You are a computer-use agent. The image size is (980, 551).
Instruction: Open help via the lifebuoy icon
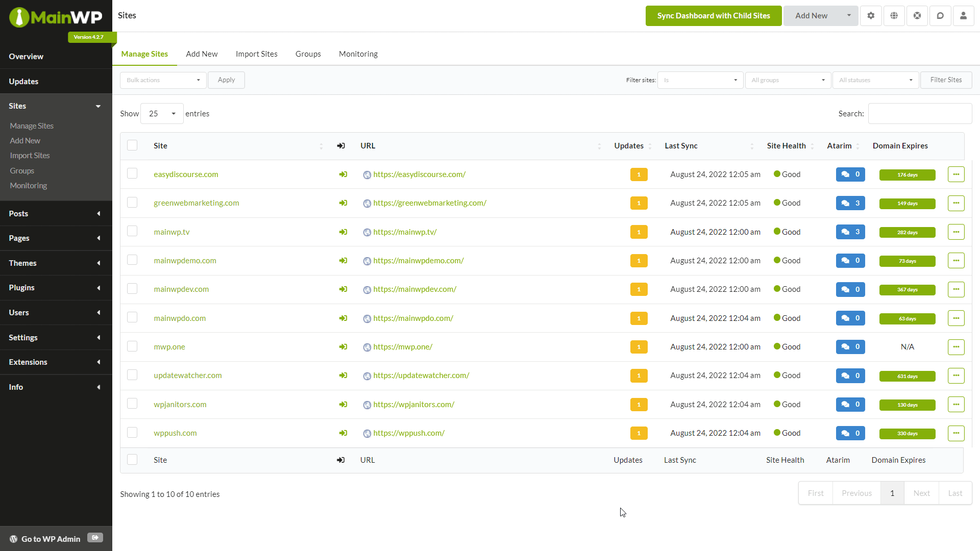917,15
